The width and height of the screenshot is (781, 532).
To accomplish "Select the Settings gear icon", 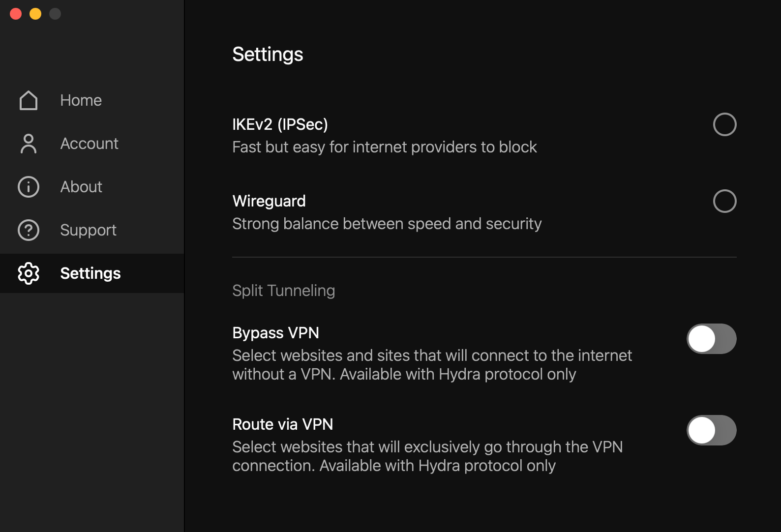I will click(x=28, y=273).
